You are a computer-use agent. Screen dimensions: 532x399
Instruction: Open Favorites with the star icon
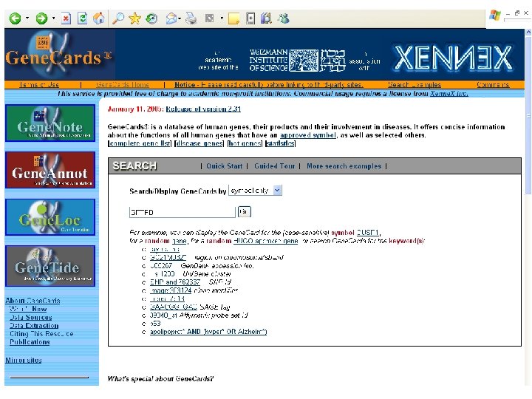[134, 18]
